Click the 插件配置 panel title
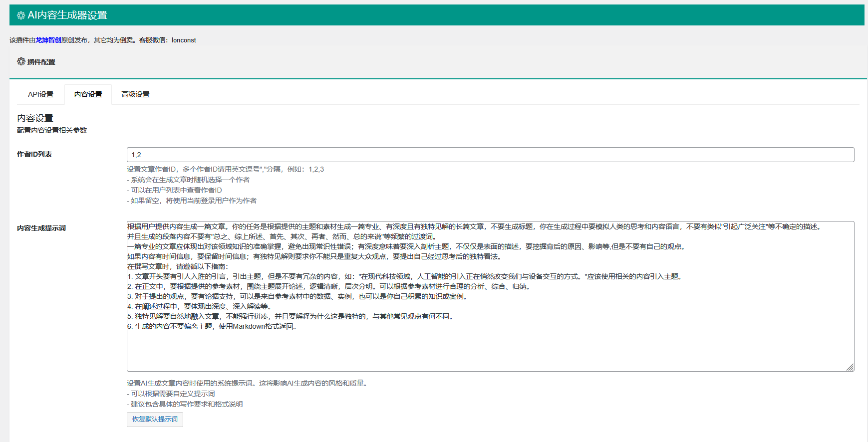 pyautogui.click(x=41, y=62)
